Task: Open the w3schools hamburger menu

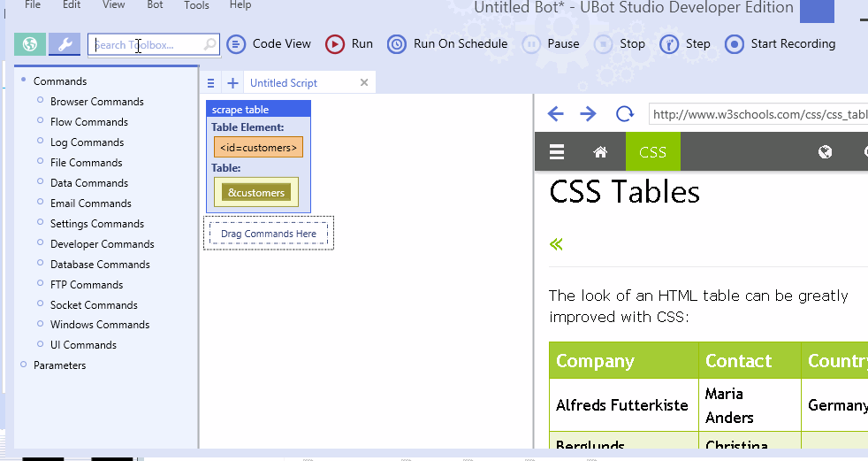Action: (557, 152)
